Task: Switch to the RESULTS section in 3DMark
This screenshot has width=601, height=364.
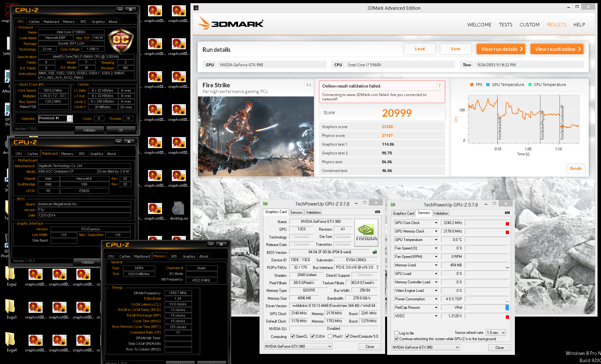Action: [x=556, y=25]
